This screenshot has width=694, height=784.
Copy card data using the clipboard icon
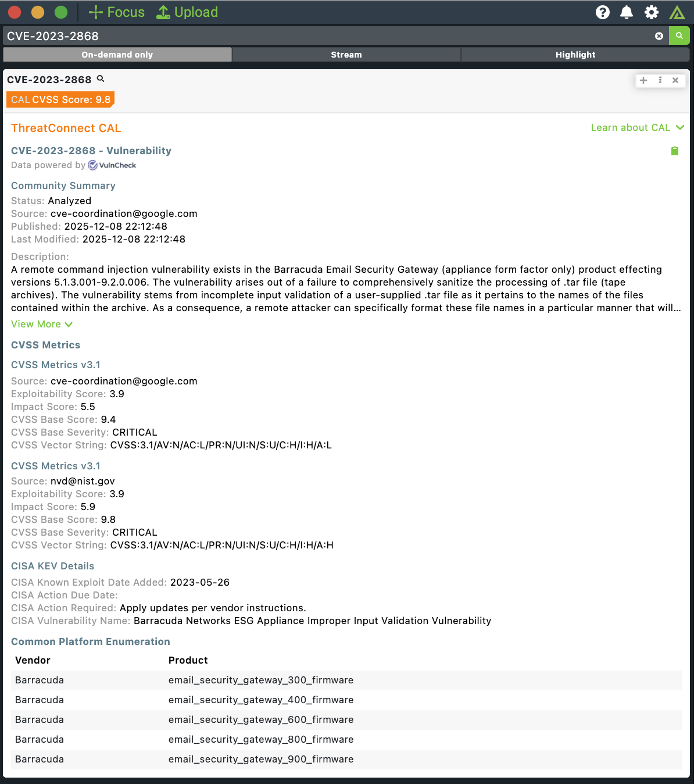[x=675, y=151]
